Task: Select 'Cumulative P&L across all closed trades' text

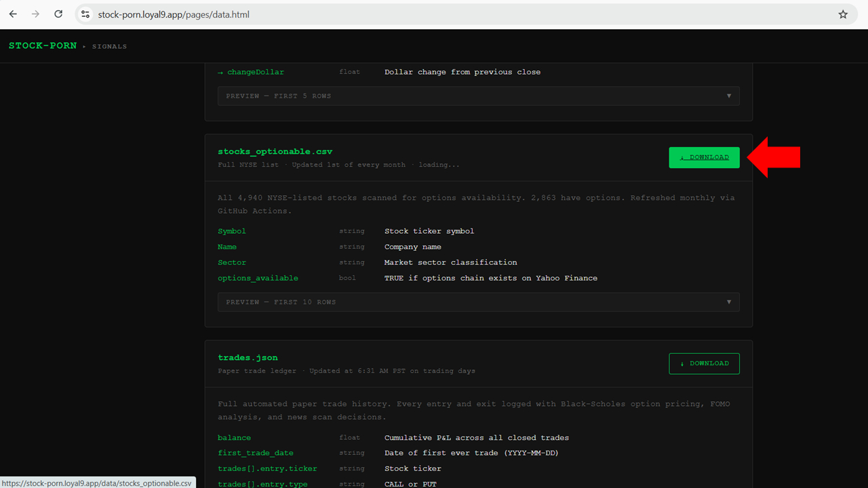Action: pos(477,437)
